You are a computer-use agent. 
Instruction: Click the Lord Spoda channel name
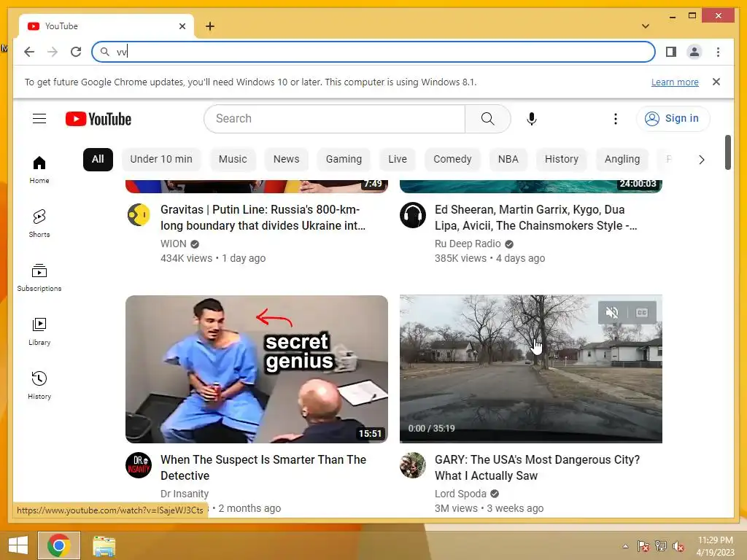click(460, 494)
